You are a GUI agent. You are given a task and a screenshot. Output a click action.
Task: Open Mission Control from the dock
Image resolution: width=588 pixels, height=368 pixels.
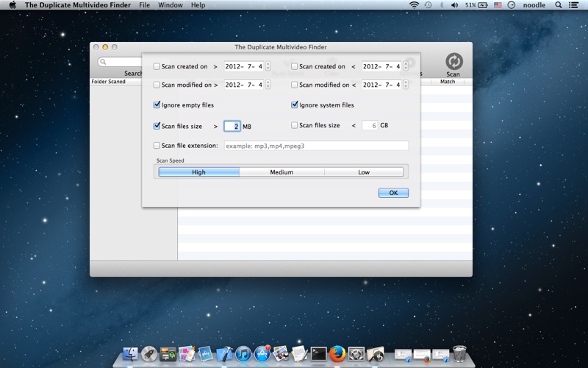pos(168,354)
